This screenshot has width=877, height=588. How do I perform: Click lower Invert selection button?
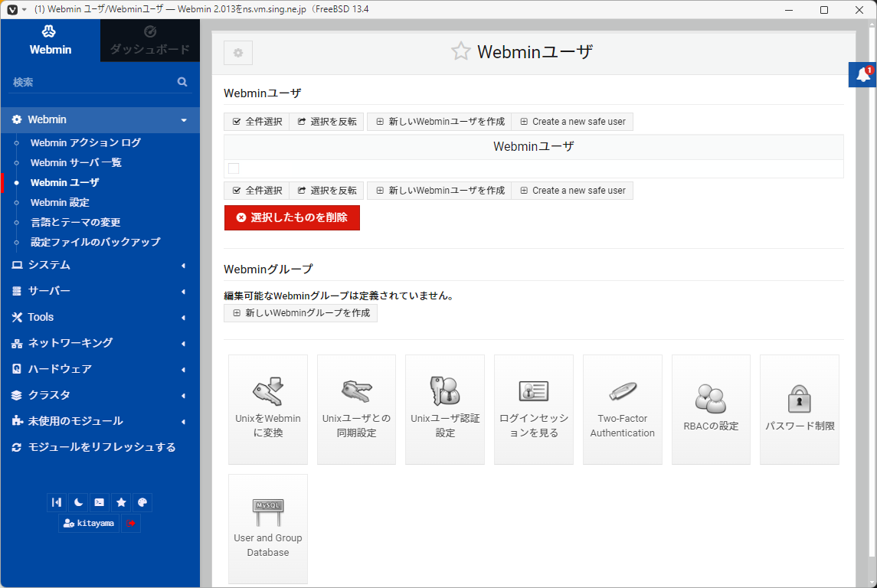(x=326, y=191)
